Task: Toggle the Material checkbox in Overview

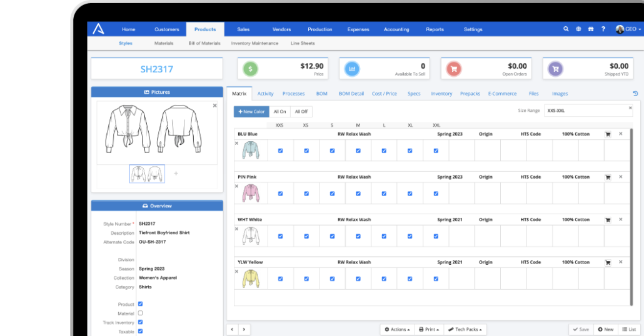Action: [x=140, y=313]
